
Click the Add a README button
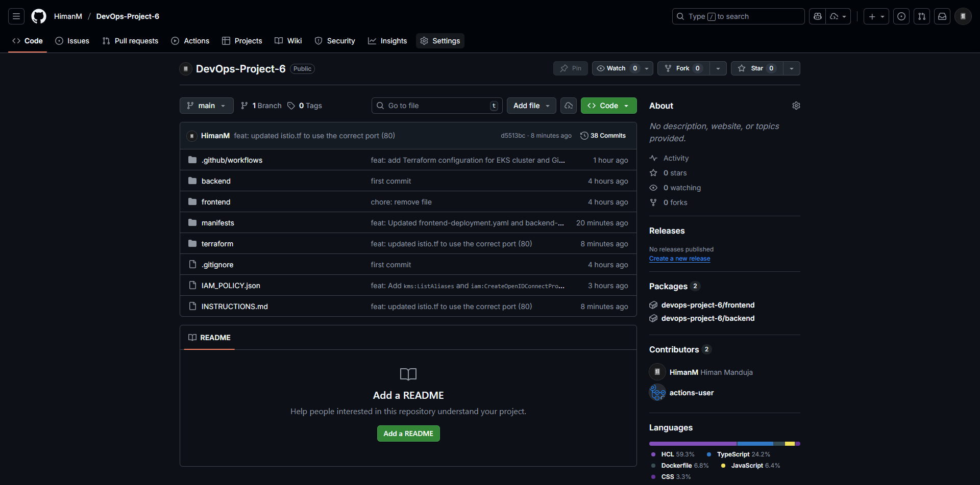coord(408,433)
